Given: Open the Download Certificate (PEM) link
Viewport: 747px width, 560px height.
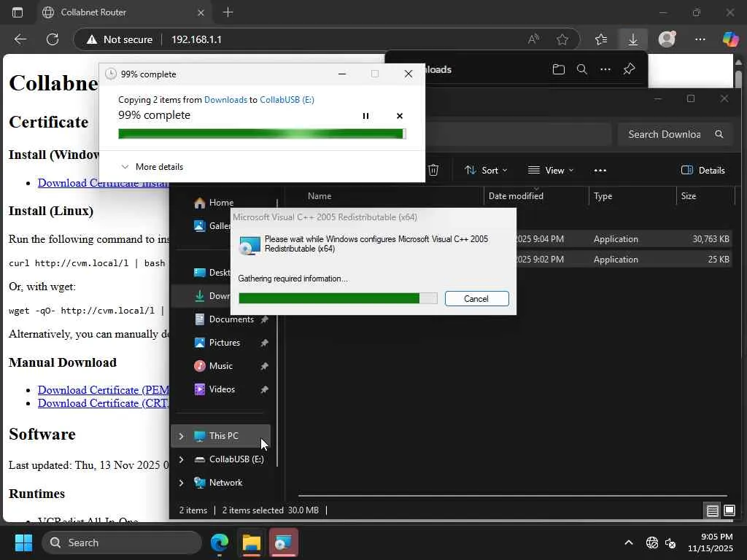Looking at the screenshot, I should click(104, 390).
